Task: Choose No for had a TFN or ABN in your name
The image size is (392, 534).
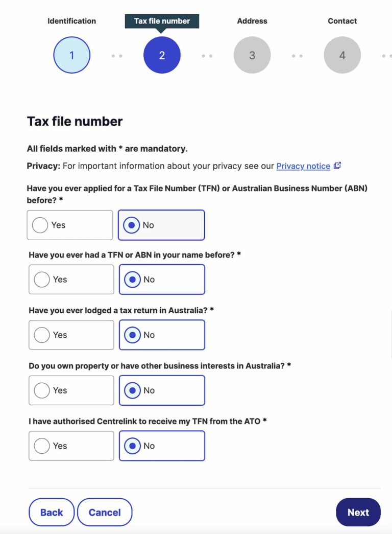Action: (x=162, y=280)
